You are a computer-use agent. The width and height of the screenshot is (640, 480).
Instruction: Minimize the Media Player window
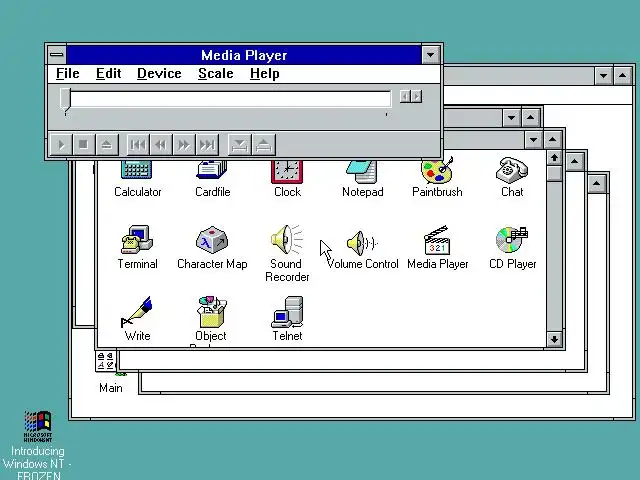click(431, 54)
